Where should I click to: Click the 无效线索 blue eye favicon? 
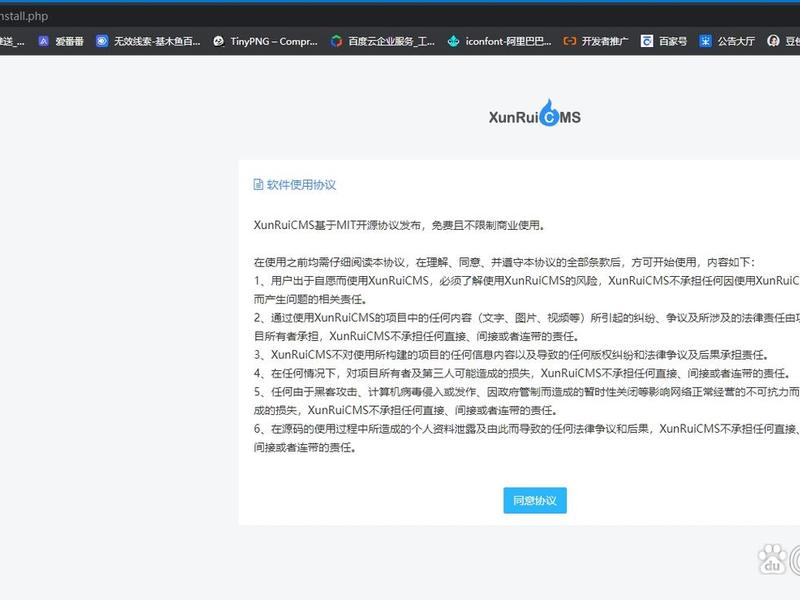tap(102, 41)
